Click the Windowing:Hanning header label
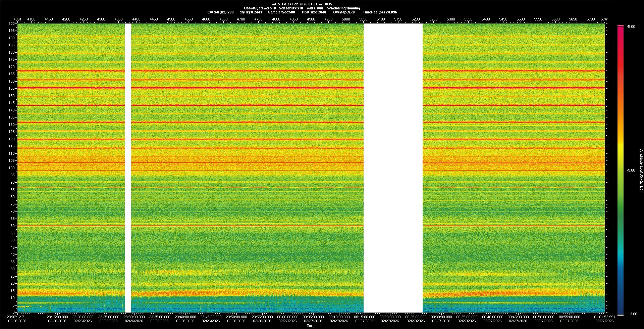This screenshot has height=329, width=644. tap(343, 8)
